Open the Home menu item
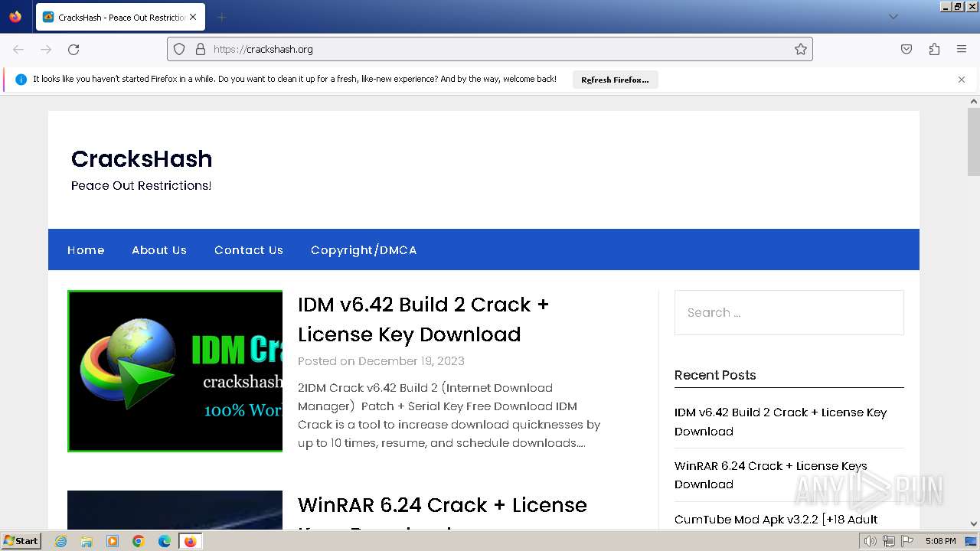 pos(86,250)
